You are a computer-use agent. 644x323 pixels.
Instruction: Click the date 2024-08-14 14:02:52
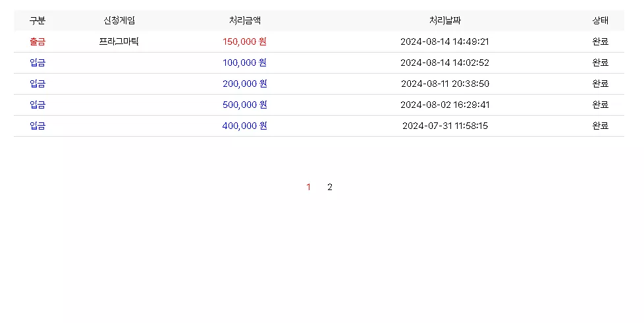(444, 62)
